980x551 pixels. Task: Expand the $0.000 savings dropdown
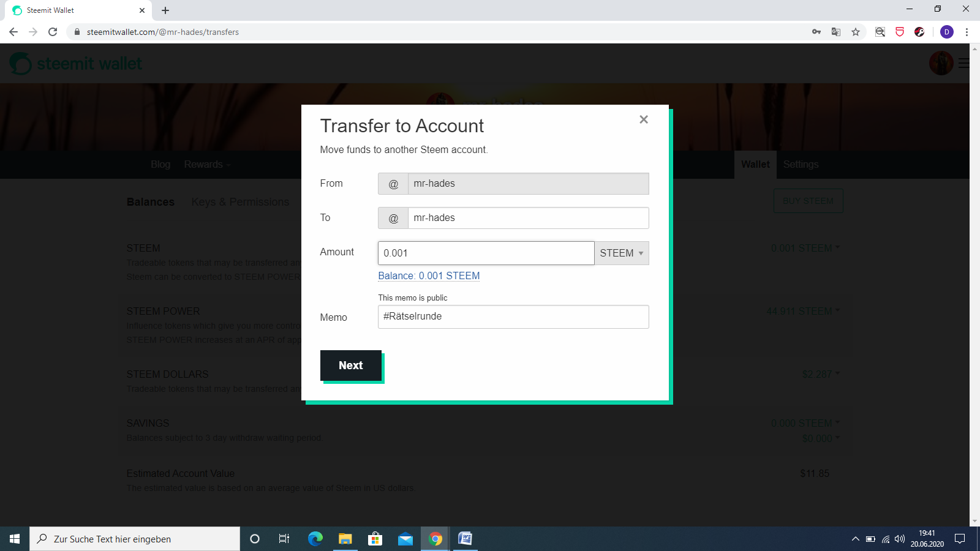tap(821, 438)
